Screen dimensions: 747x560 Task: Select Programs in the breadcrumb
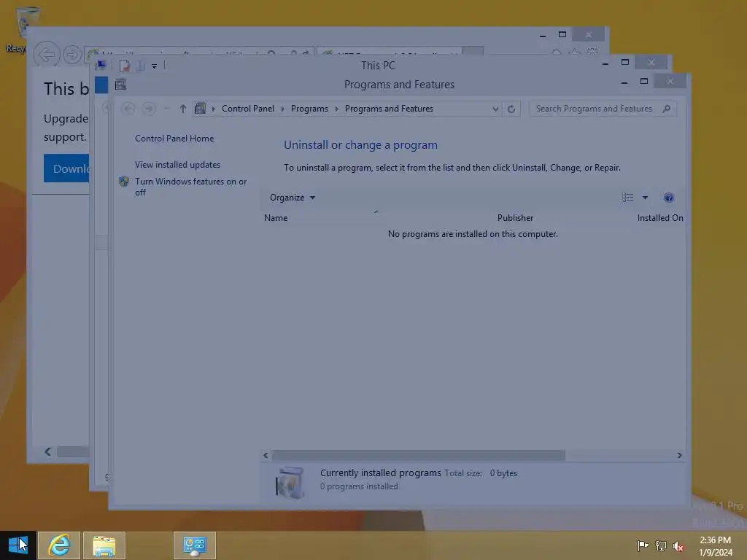pos(309,109)
